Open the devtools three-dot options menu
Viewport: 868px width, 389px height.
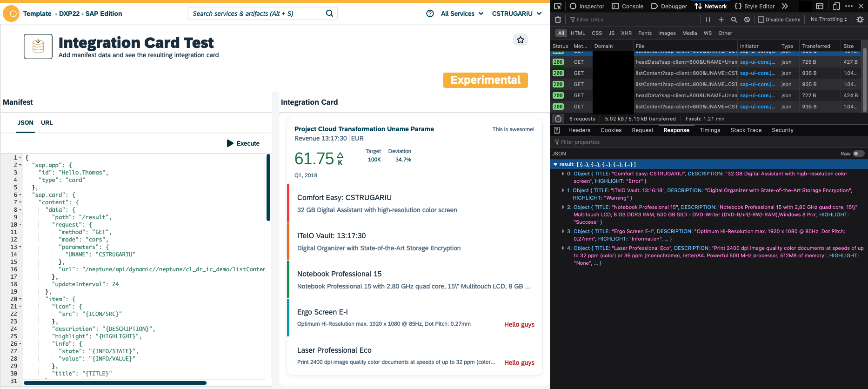pyautogui.click(x=849, y=6)
